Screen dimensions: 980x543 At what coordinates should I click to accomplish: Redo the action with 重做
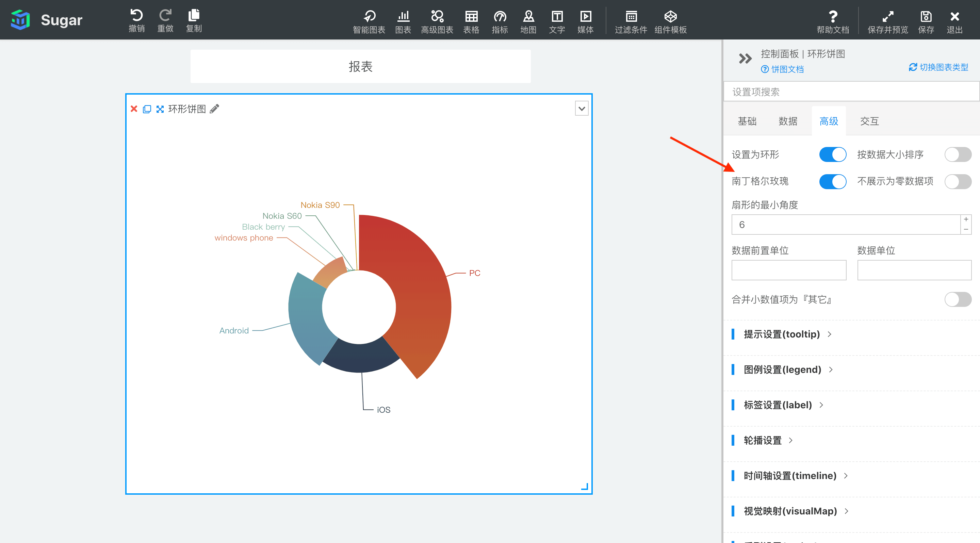click(165, 20)
